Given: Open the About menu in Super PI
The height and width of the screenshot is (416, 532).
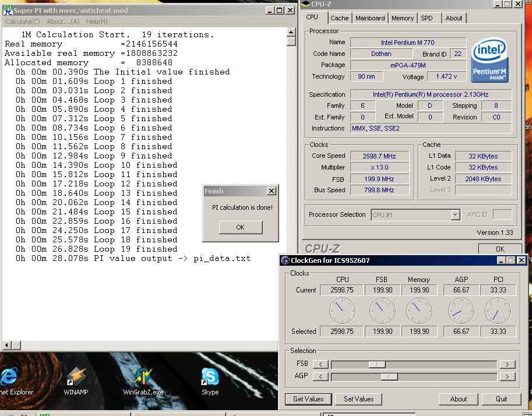Looking at the screenshot, I should (63, 22).
